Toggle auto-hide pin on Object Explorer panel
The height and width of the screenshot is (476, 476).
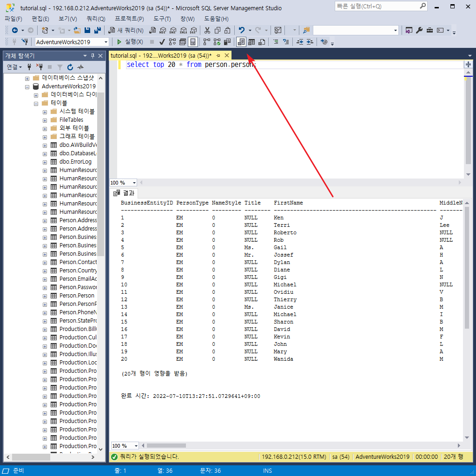pos(93,56)
